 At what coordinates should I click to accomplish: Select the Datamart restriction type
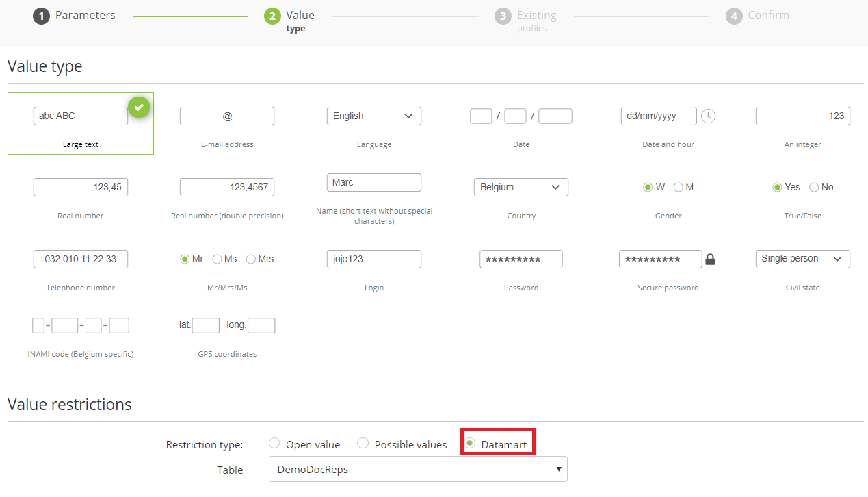(x=470, y=443)
